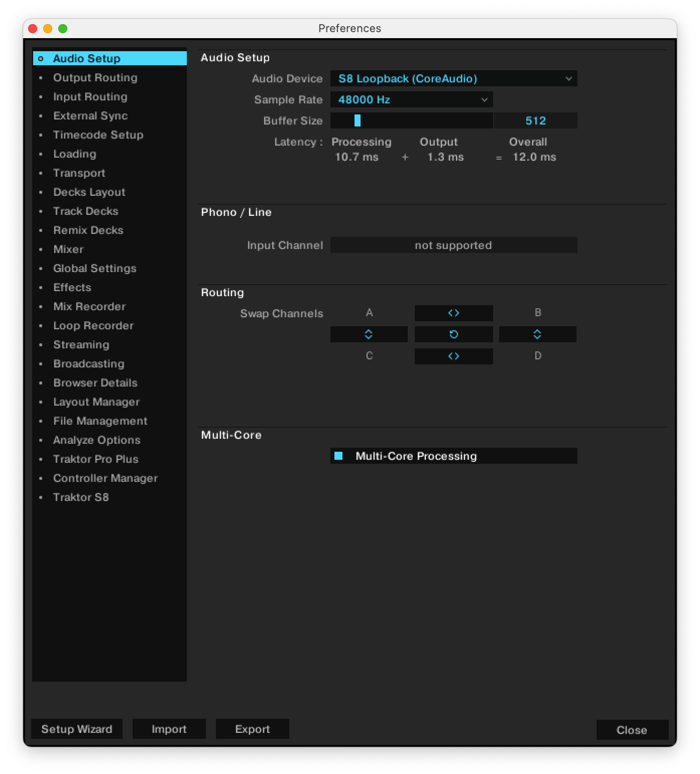Show Browser Details settings
The width and height of the screenshot is (700, 774).
(109, 382)
